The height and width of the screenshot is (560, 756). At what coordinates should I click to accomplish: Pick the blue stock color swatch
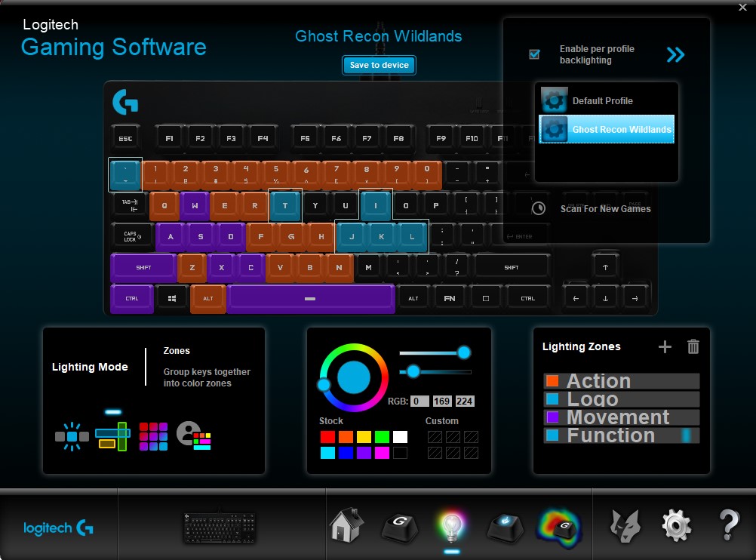click(x=346, y=452)
